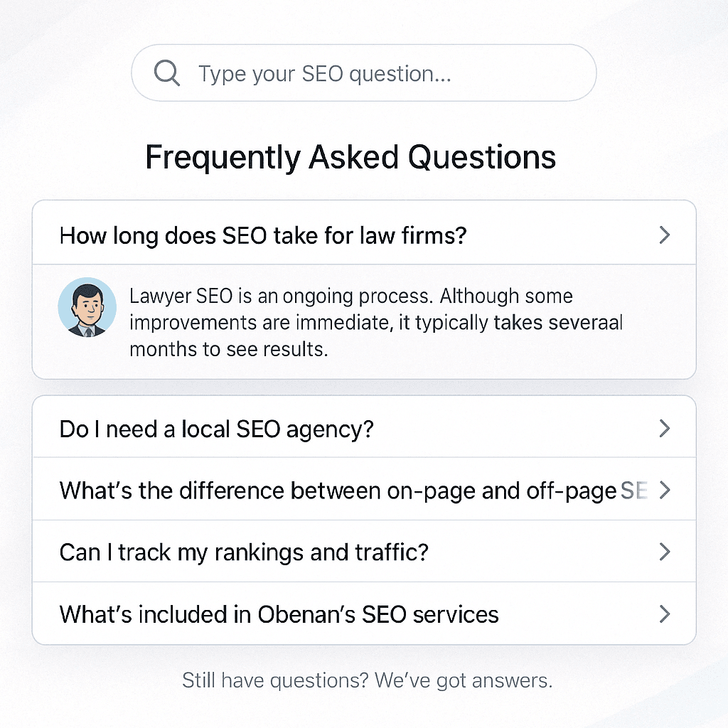Expand the Obenan's SEO services chevron
This screenshot has height=728, width=728.
click(x=665, y=614)
